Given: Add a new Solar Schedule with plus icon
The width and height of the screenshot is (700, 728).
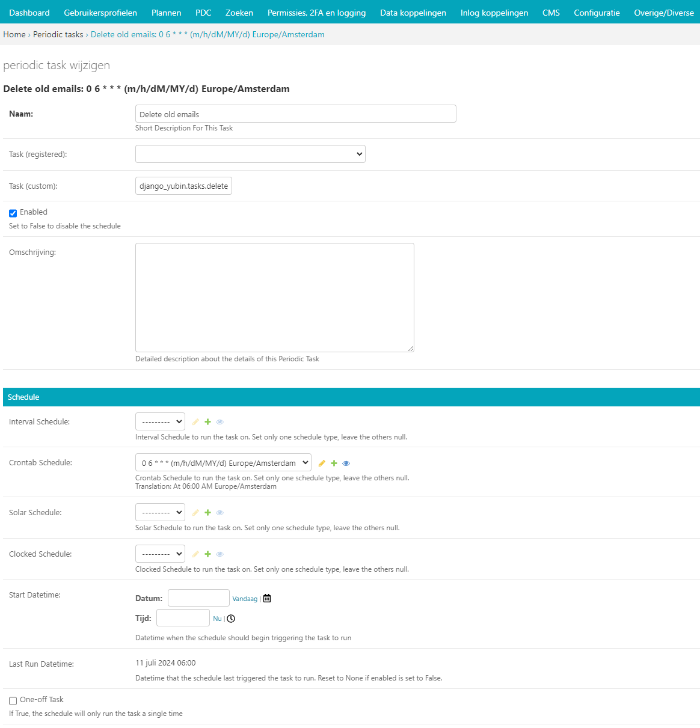Looking at the screenshot, I should click(x=207, y=513).
